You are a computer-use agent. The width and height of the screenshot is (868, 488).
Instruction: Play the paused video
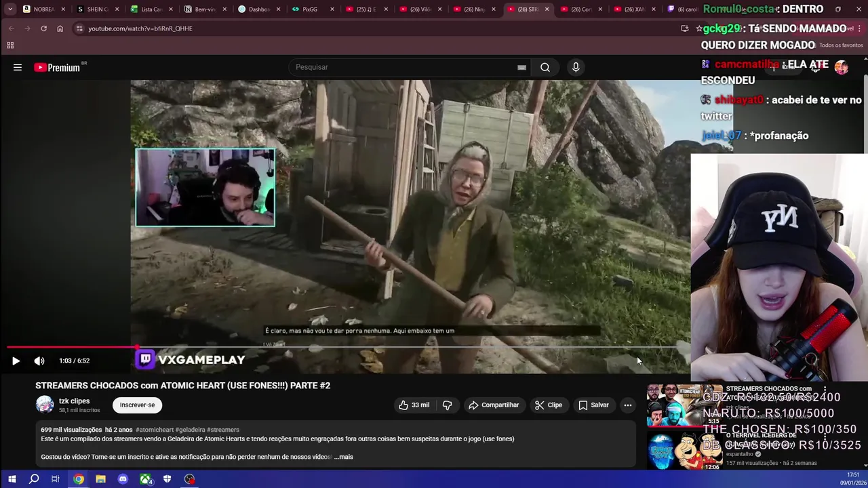[x=16, y=361]
